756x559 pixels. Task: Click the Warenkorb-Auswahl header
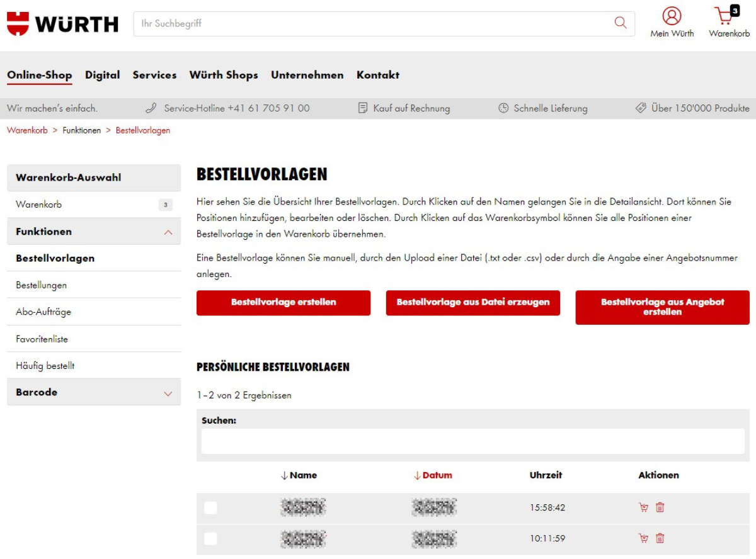[94, 178]
